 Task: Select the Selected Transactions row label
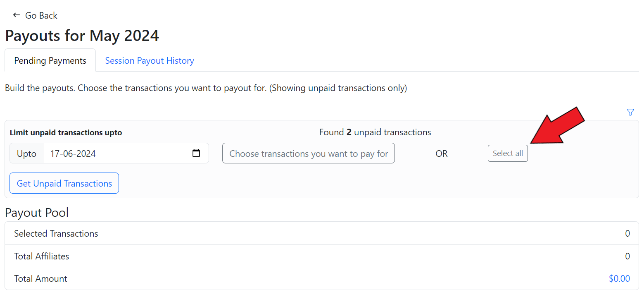56,234
